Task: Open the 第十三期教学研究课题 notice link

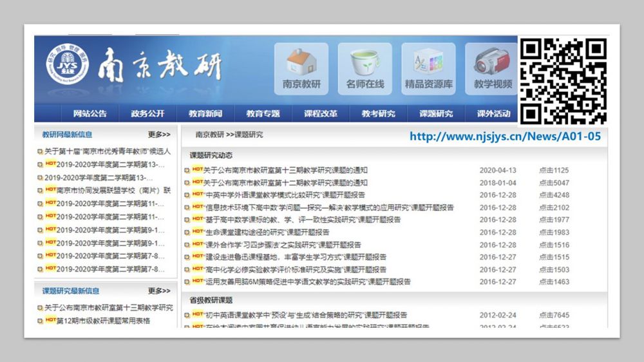Action: point(285,171)
